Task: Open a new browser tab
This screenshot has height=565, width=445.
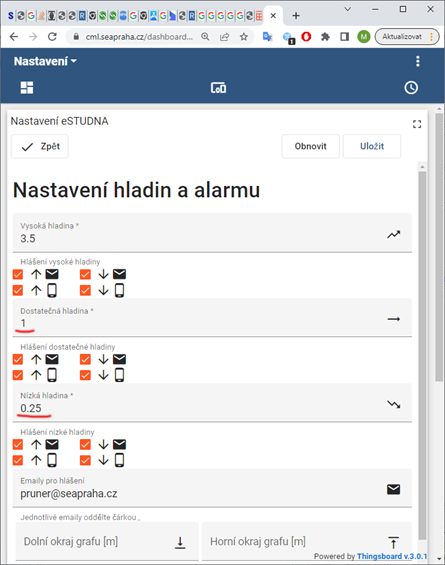Action: coord(296,15)
